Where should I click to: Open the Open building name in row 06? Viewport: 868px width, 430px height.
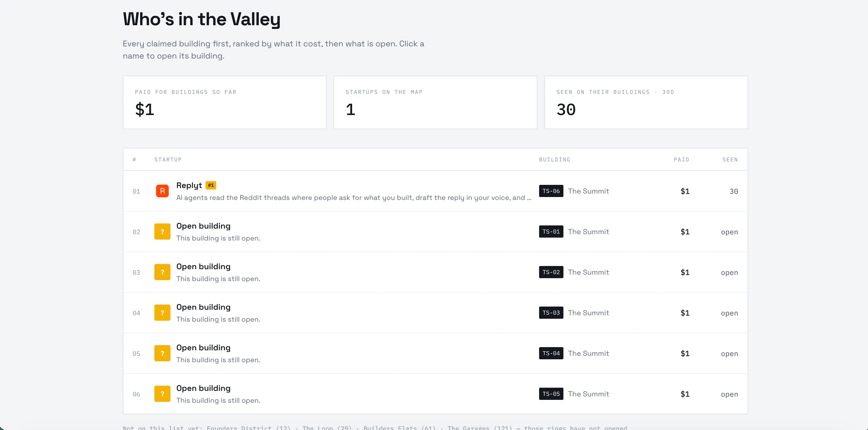pyautogui.click(x=203, y=388)
